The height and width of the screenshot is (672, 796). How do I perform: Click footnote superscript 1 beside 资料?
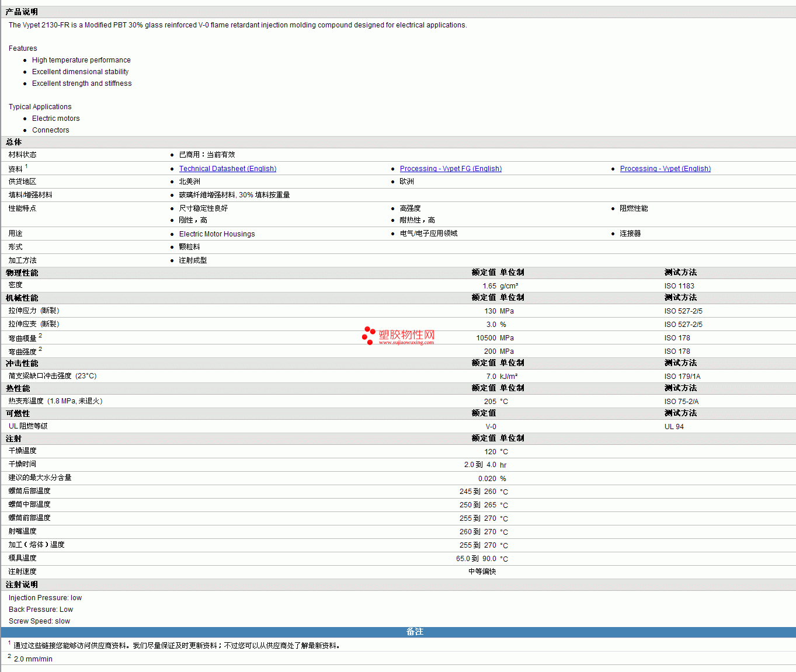26,166
